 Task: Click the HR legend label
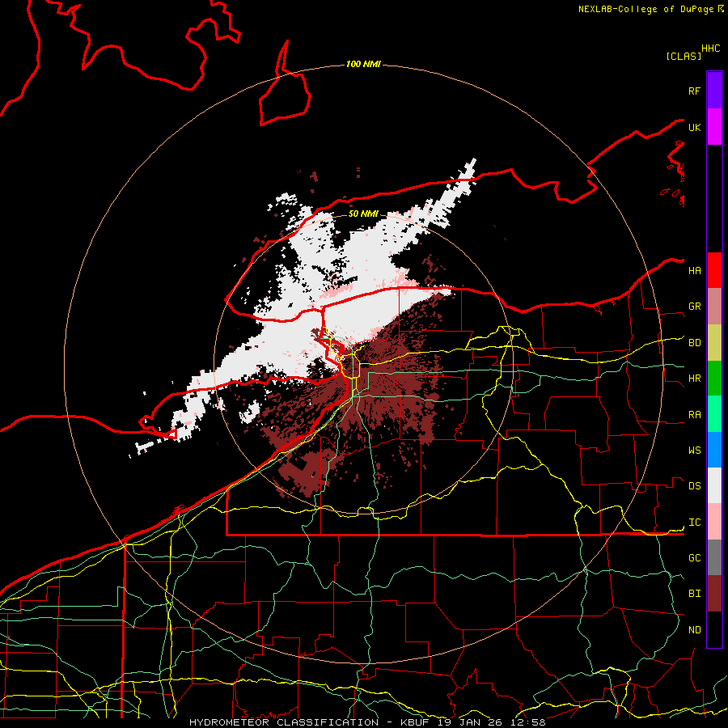(694, 379)
